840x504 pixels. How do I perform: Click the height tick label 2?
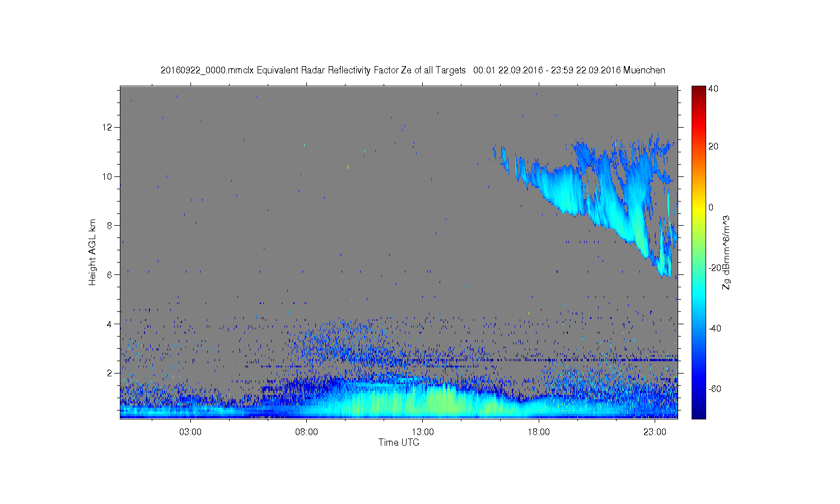[110, 373]
